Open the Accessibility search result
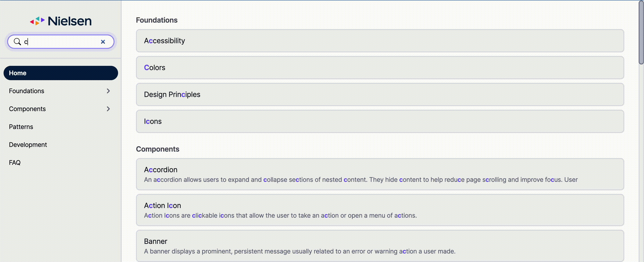Image resolution: width=644 pixels, height=262 pixels. [x=380, y=41]
